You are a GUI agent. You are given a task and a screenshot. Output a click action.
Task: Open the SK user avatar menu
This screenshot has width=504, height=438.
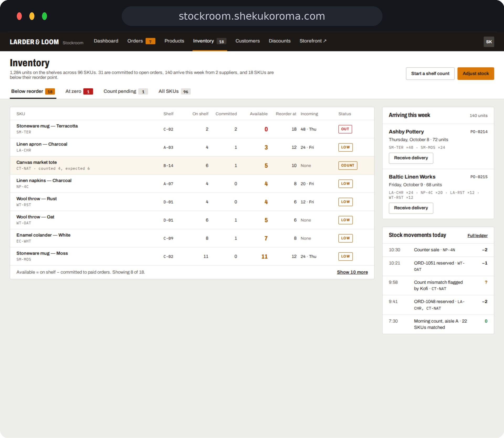489,42
